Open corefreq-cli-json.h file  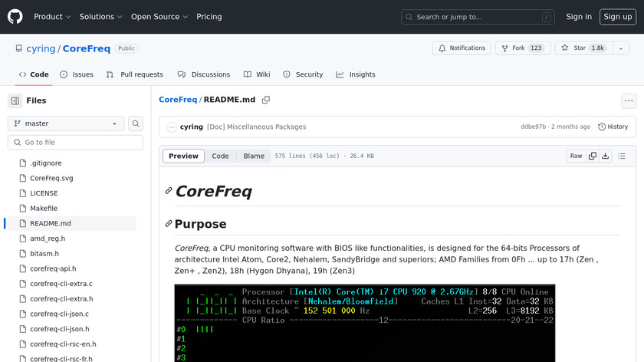60,329
